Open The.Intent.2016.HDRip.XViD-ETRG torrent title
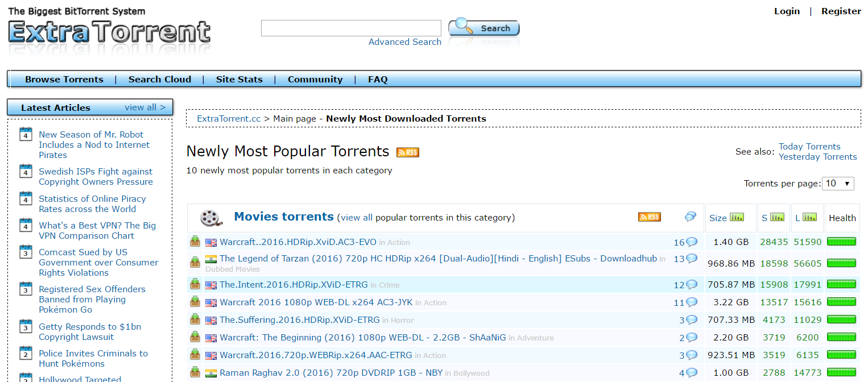Image resolution: width=868 pixels, height=382 pixels. (x=294, y=285)
